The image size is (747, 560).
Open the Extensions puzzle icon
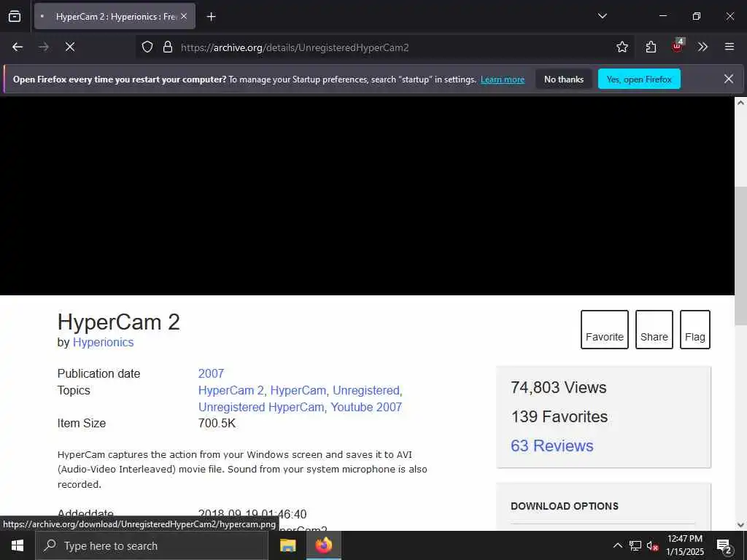click(651, 47)
